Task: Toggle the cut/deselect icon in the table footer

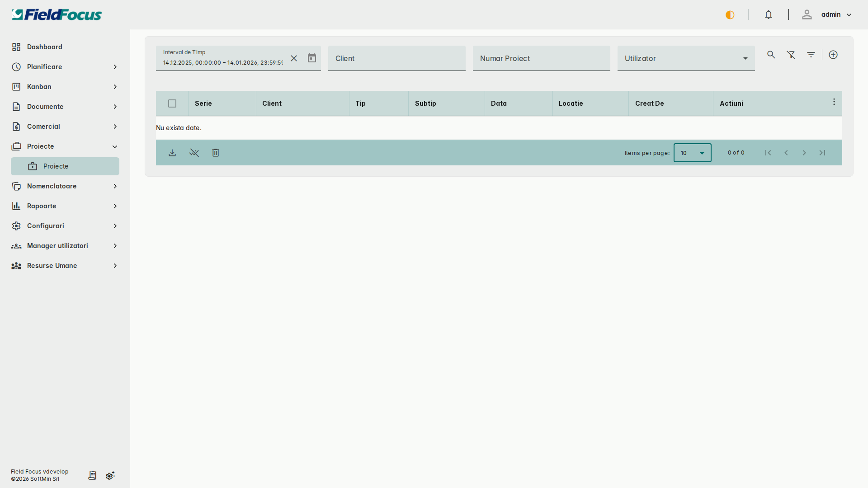Action: pos(194,153)
